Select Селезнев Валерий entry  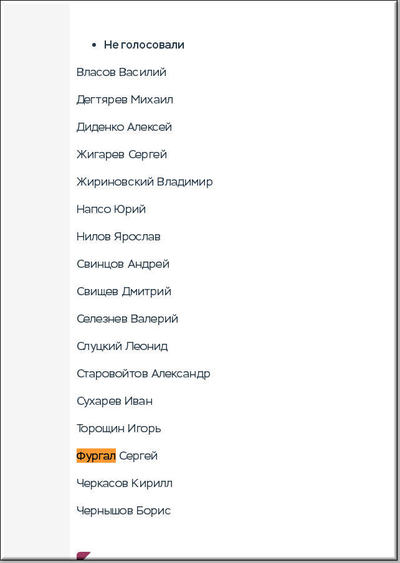click(127, 319)
